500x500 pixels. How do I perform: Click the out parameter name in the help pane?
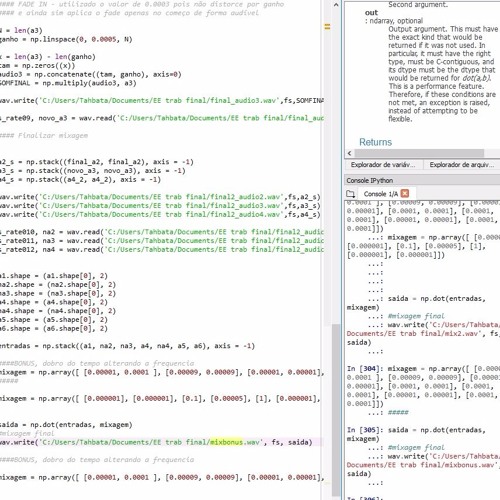pos(371,13)
